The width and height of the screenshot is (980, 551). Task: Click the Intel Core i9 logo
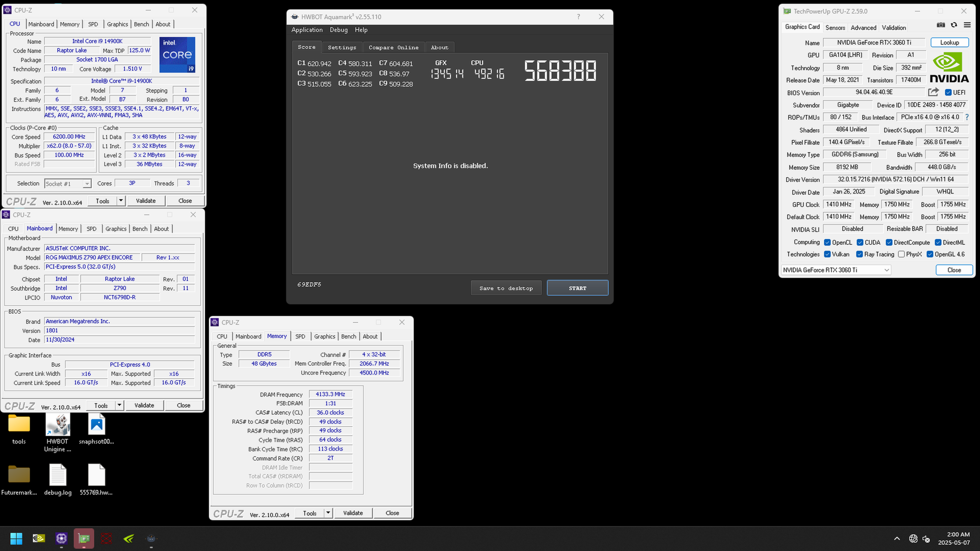[x=177, y=55]
